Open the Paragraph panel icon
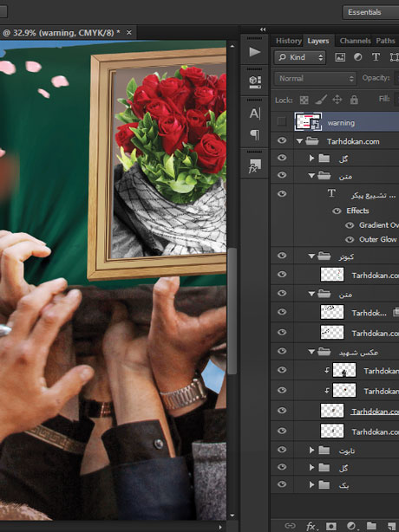The height and width of the screenshot is (532, 399). point(255,134)
